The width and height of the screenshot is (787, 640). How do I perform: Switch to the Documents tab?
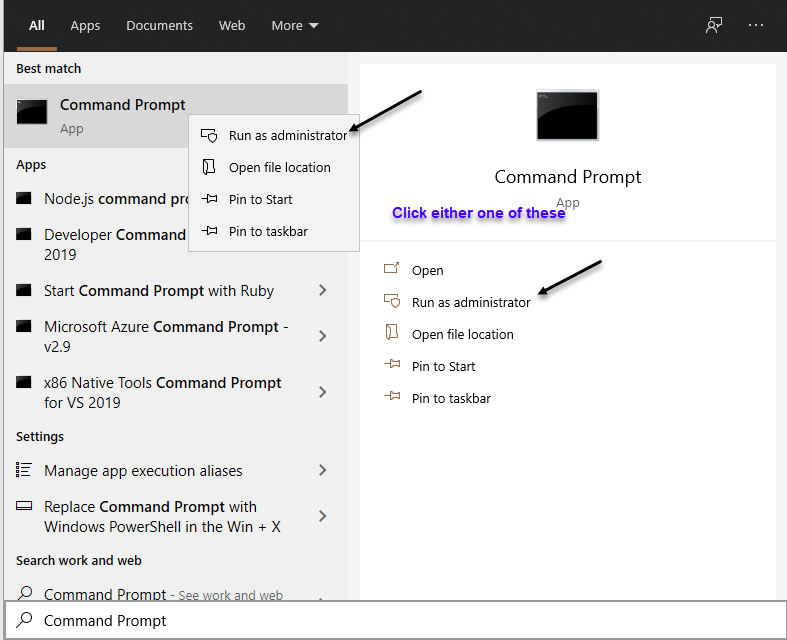[159, 26]
